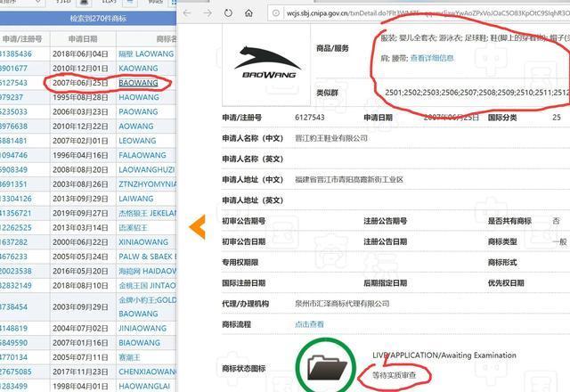Click the orange arrow to collapse detail panel

[x=197, y=226]
